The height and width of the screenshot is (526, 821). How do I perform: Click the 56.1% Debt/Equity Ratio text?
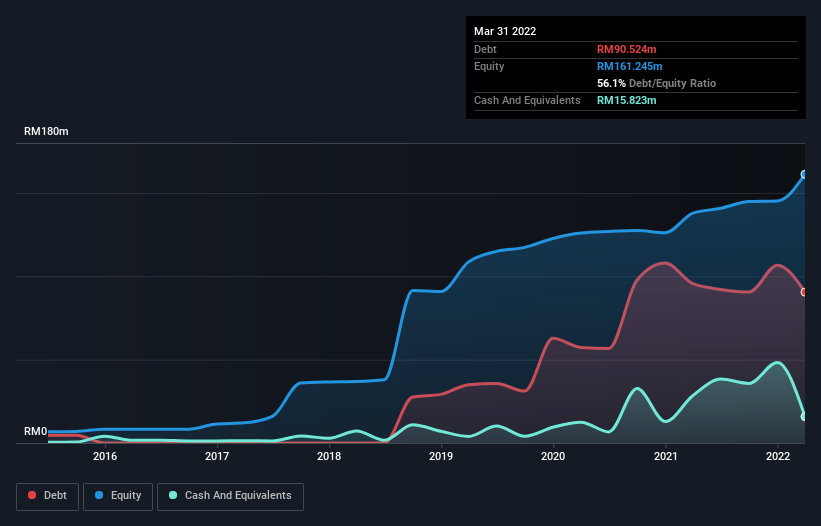coord(657,83)
